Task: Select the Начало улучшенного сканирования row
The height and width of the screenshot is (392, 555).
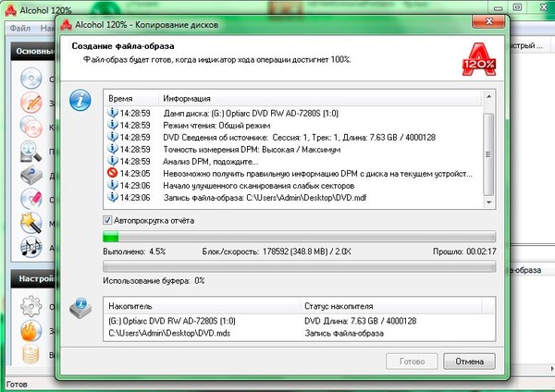Action: point(294,186)
